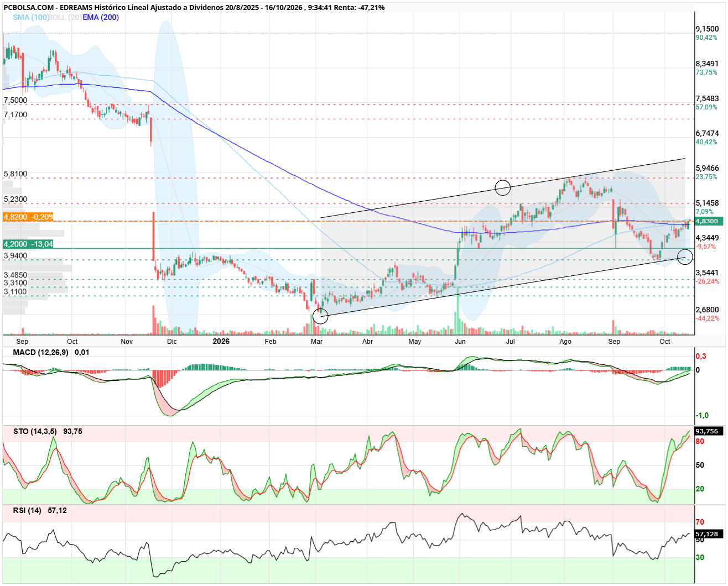This screenshot has width=728, height=586.
Task: Click the green 4,2000 -13,04 level tag
Action: click(x=28, y=244)
